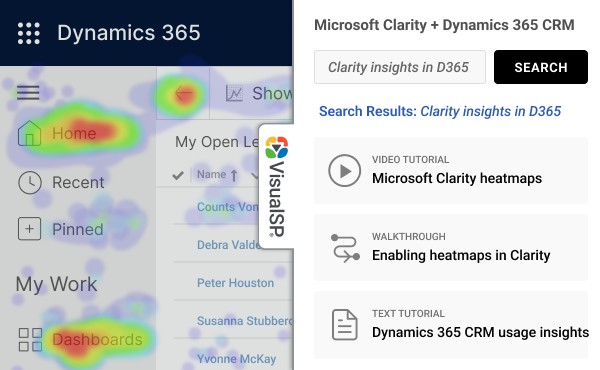Open the Microsoft Clarity heatmaps video tutorial
Image resolution: width=600 pixels, height=370 pixels.
click(451, 170)
